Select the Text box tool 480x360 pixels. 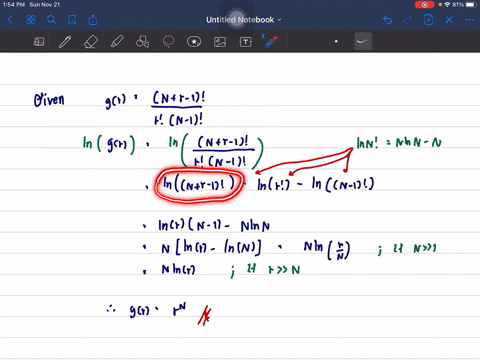pyautogui.click(x=246, y=42)
